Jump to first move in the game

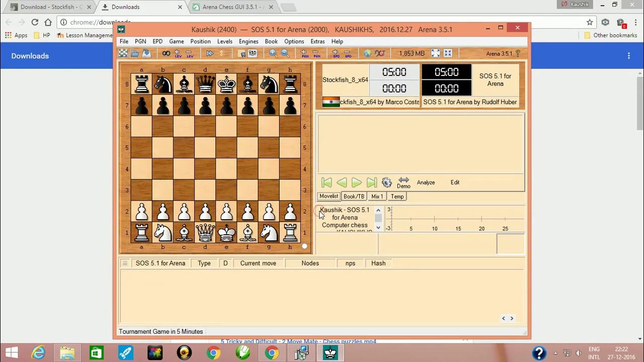click(327, 183)
